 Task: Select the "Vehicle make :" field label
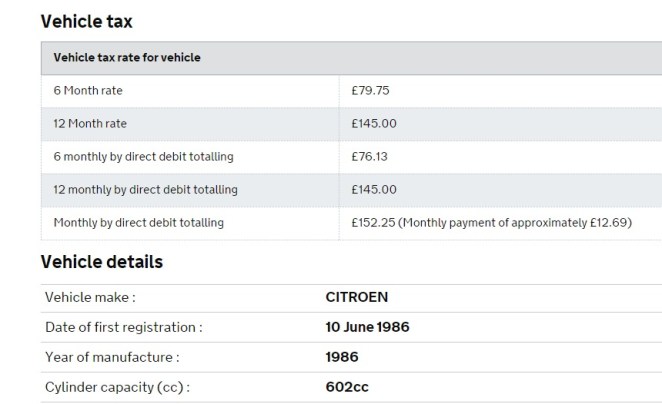[x=90, y=298]
